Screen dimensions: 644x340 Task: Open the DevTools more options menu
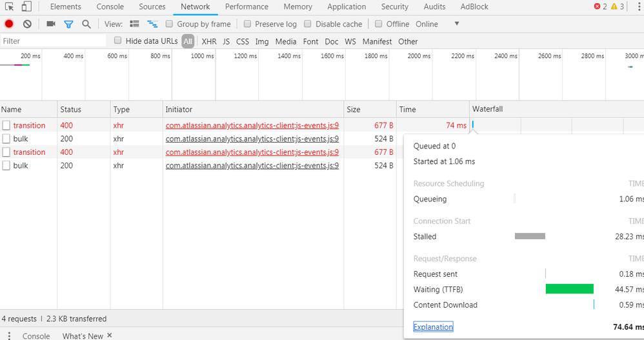click(639, 6)
